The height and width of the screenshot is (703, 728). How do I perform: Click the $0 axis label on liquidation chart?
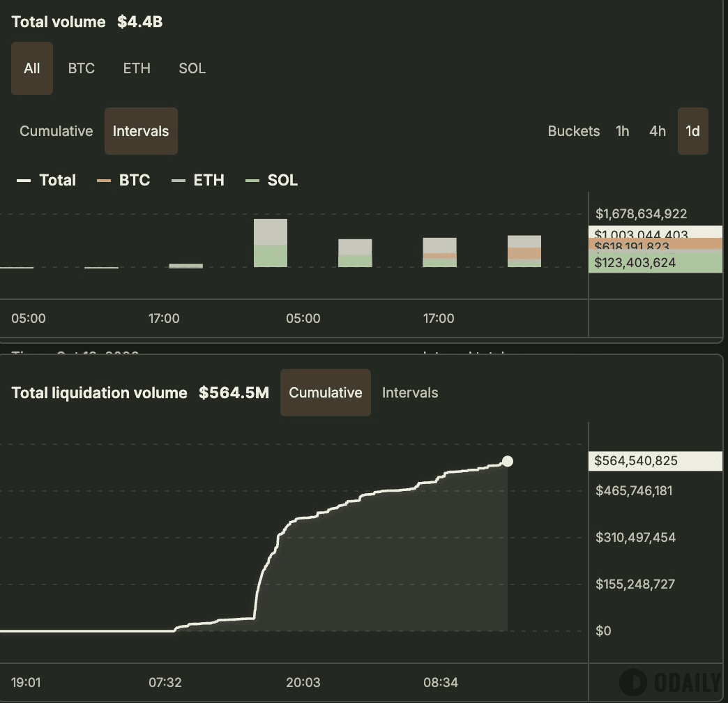click(x=603, y=630)
